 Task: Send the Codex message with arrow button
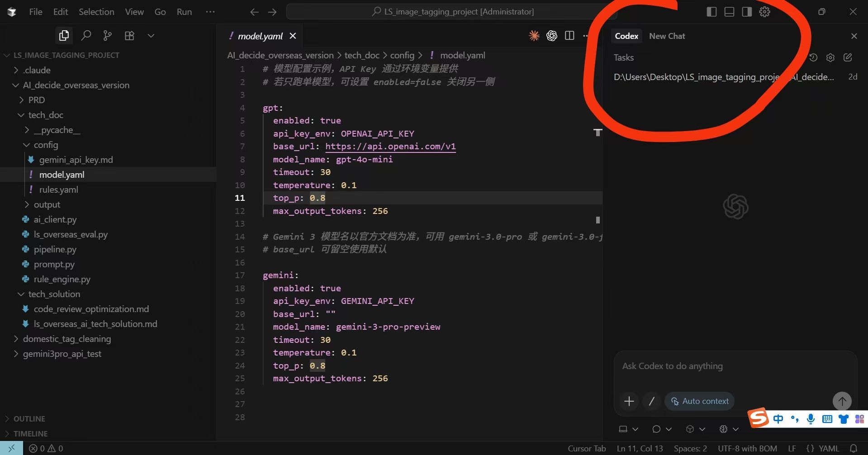(842, 401)
